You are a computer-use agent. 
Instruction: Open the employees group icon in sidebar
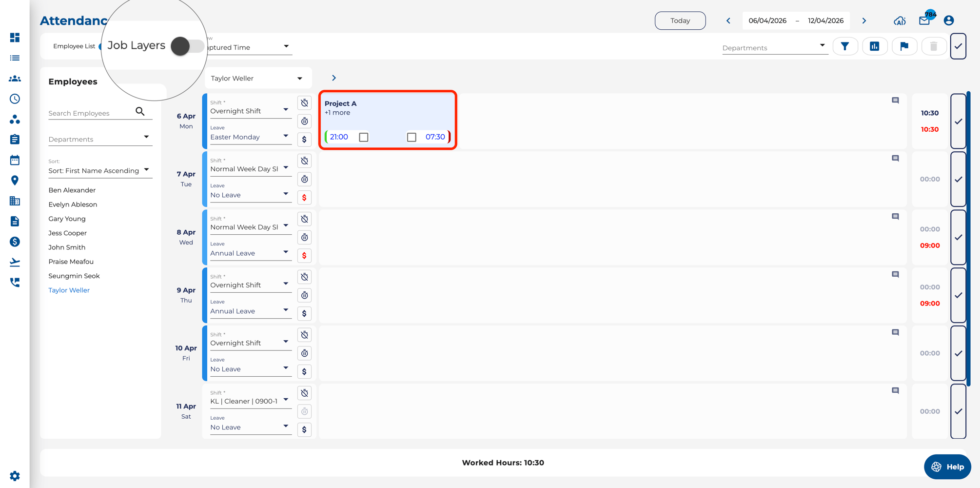(15, 79)
